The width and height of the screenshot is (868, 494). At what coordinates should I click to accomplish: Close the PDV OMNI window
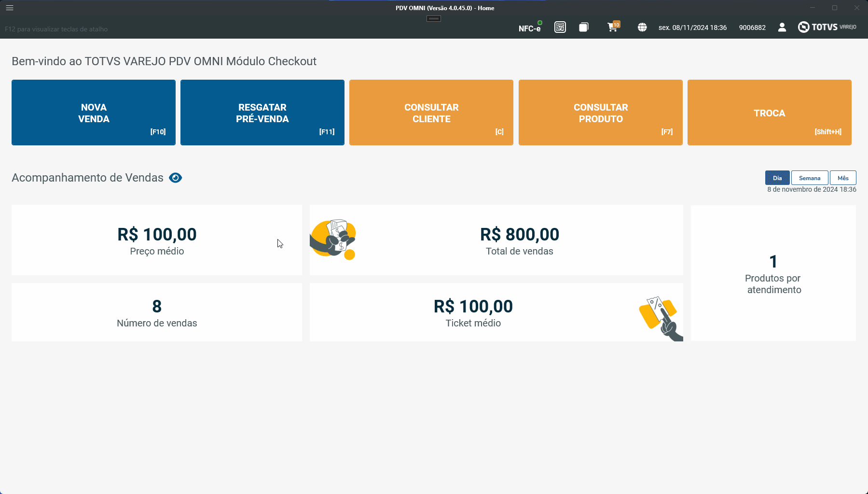click(x=857, y=8)
